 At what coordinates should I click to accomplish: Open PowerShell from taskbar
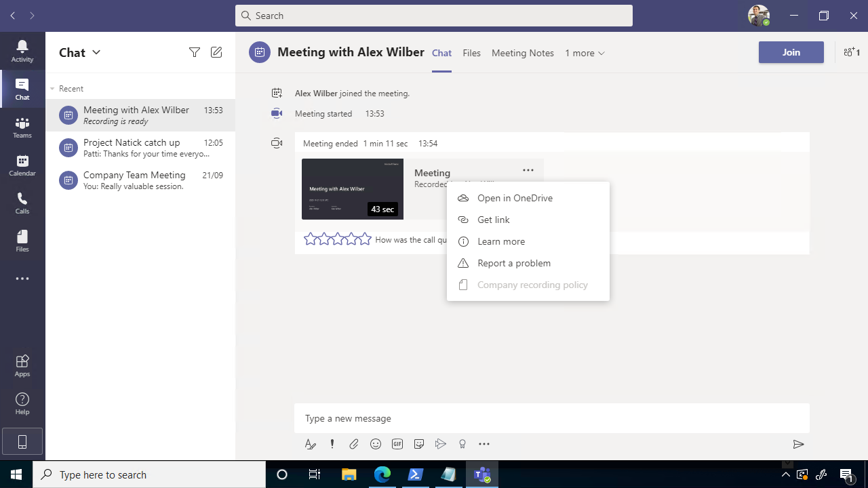(416, 474)
